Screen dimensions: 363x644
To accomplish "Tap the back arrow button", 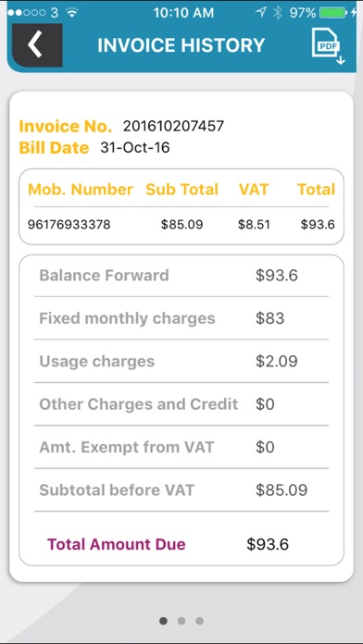I will coord(37,44).
